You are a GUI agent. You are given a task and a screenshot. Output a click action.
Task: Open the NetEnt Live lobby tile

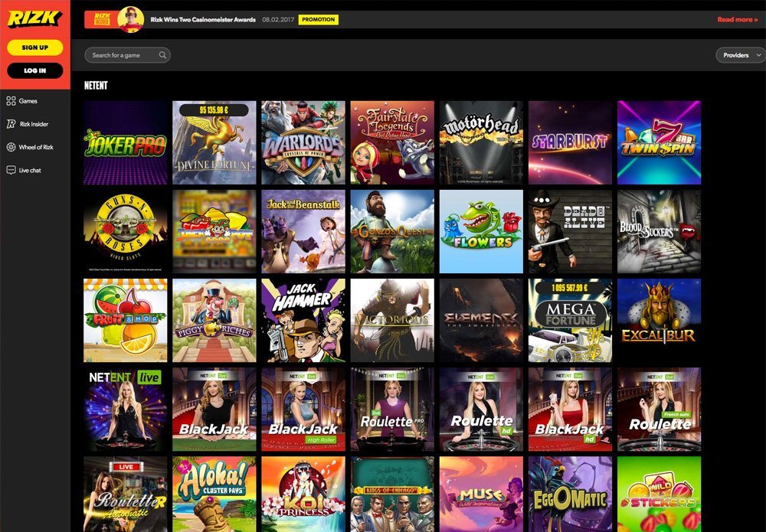click(125, 409)
